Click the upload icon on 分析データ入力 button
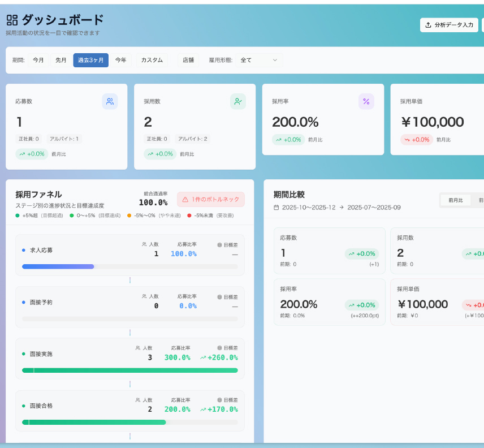 [x=428, y=25]
